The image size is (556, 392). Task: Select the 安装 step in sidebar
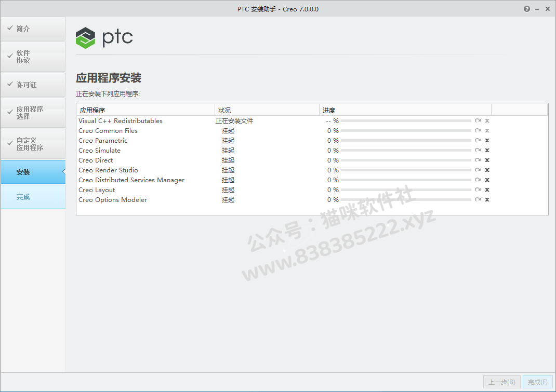(33, 172)
